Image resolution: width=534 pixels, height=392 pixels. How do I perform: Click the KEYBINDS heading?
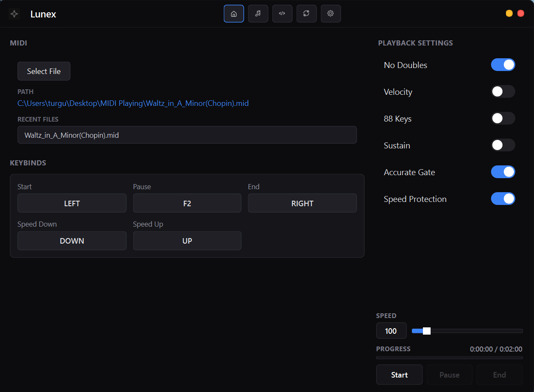click(x=28, y=163)
